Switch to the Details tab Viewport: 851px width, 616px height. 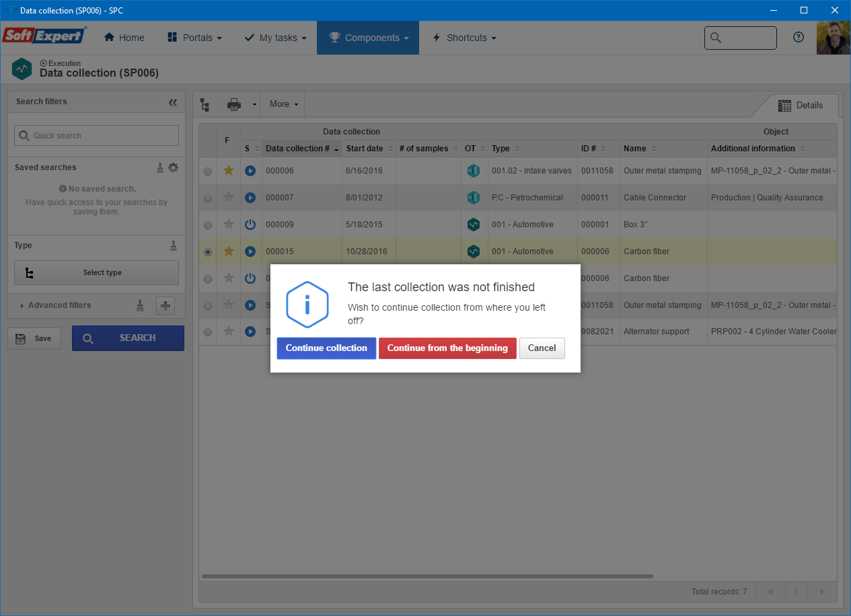801,106
